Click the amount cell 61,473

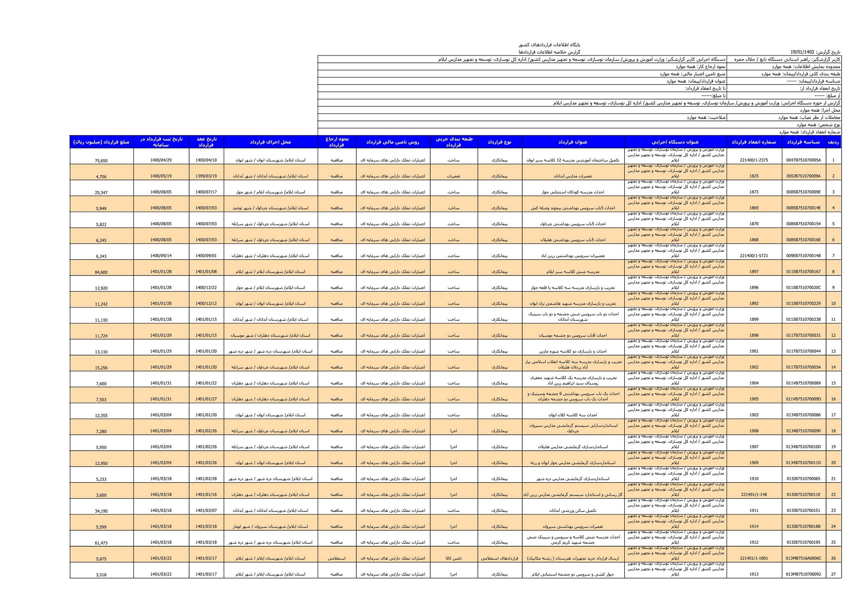pos(101,543)
